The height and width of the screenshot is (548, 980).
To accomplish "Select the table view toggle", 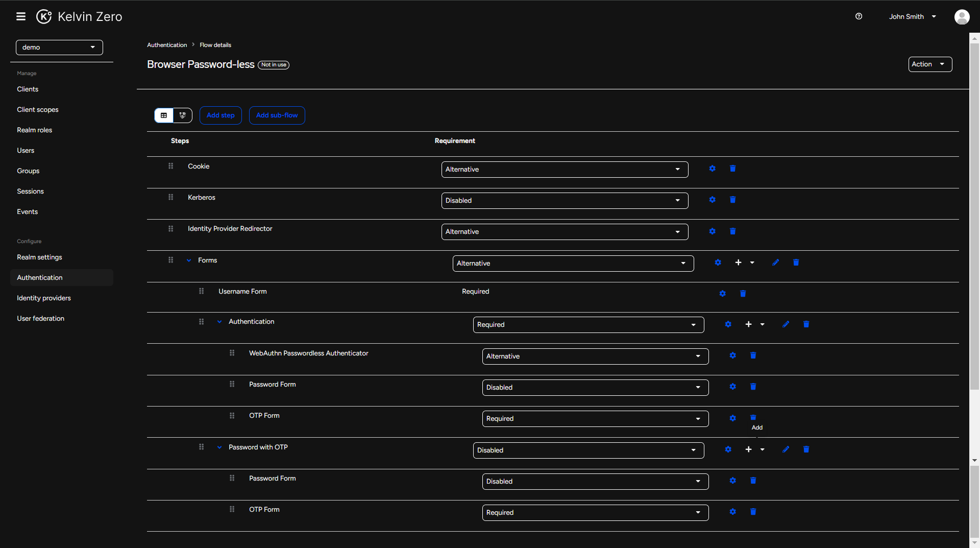I will pyautogui.click(x=163, y=115).
